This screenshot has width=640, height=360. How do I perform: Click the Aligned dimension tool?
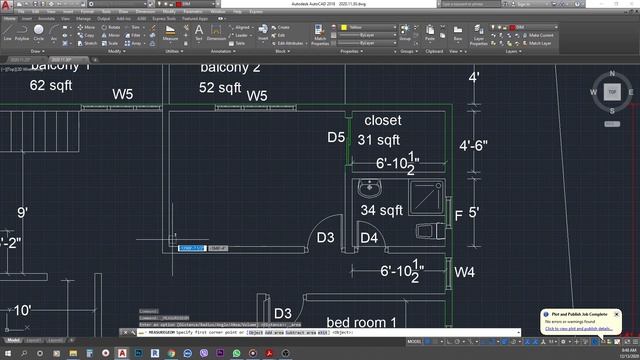point(239,27)
